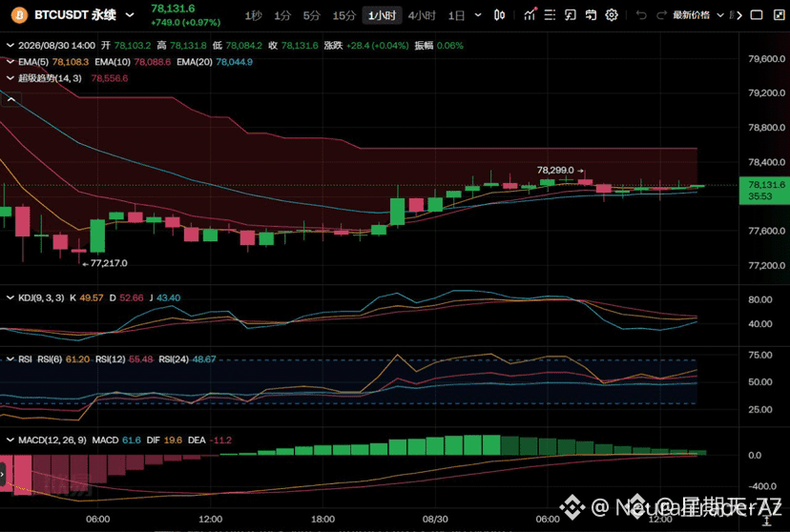Click the 超级趋势 value 78,556.6
790x532 pixels.
point(110,78)
